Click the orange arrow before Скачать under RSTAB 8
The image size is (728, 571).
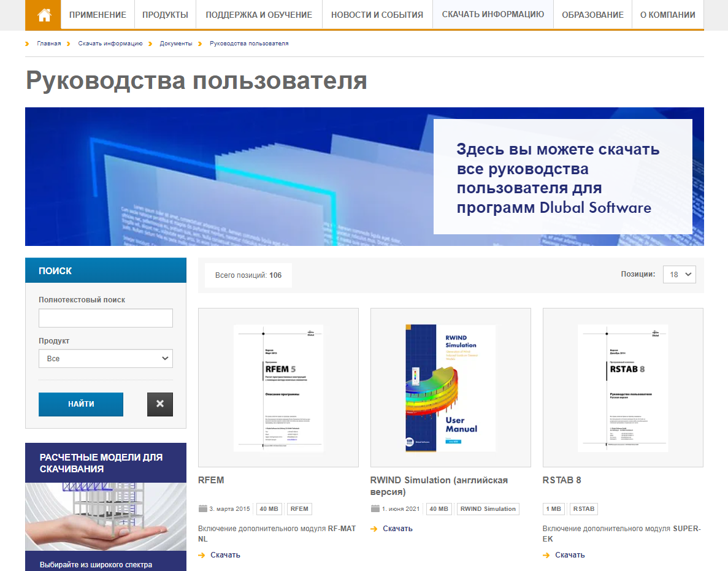[x=546, y=554]
